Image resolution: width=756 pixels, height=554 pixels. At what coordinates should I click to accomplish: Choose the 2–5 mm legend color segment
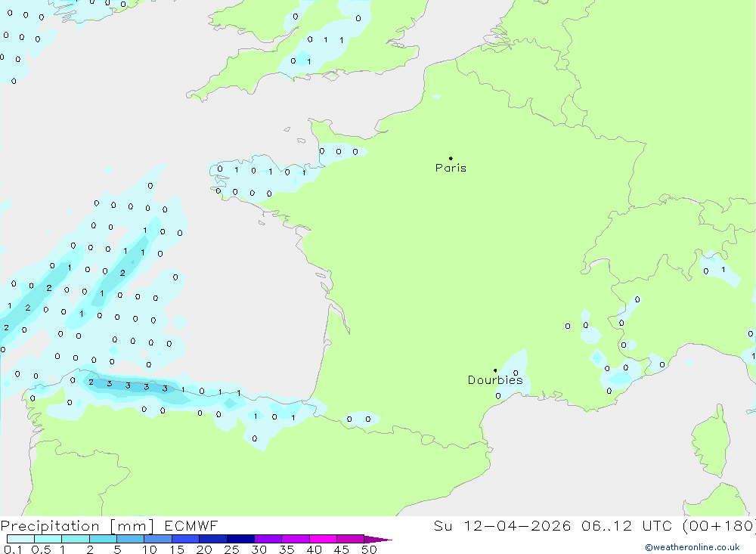[103, 539]
